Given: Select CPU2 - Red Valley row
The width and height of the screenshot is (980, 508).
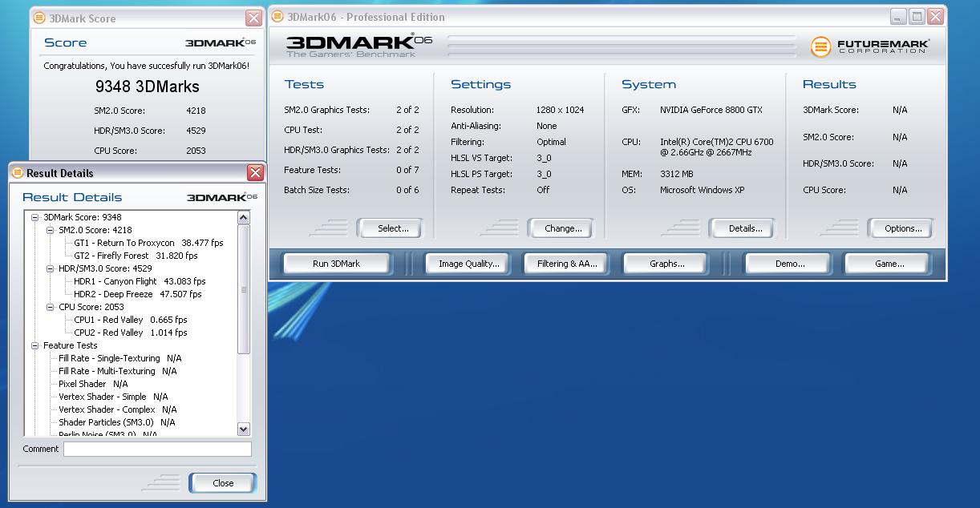Looking at the screenshot, I should coord(131,333).
